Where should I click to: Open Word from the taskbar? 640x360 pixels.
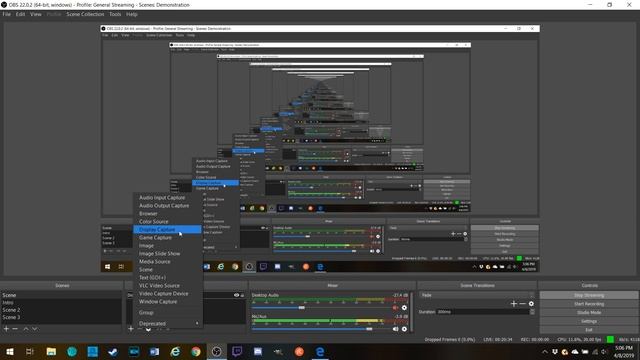(x=154, y=351)
